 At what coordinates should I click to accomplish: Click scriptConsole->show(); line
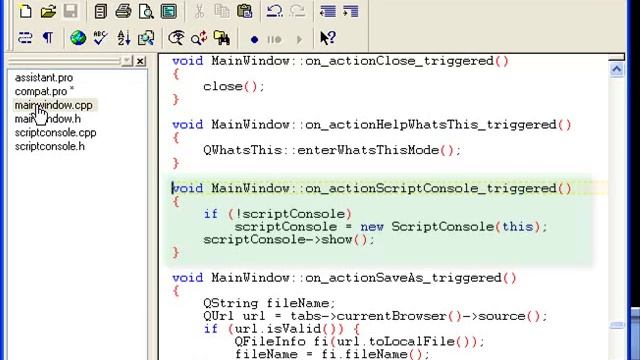click(x=289, y=239)
